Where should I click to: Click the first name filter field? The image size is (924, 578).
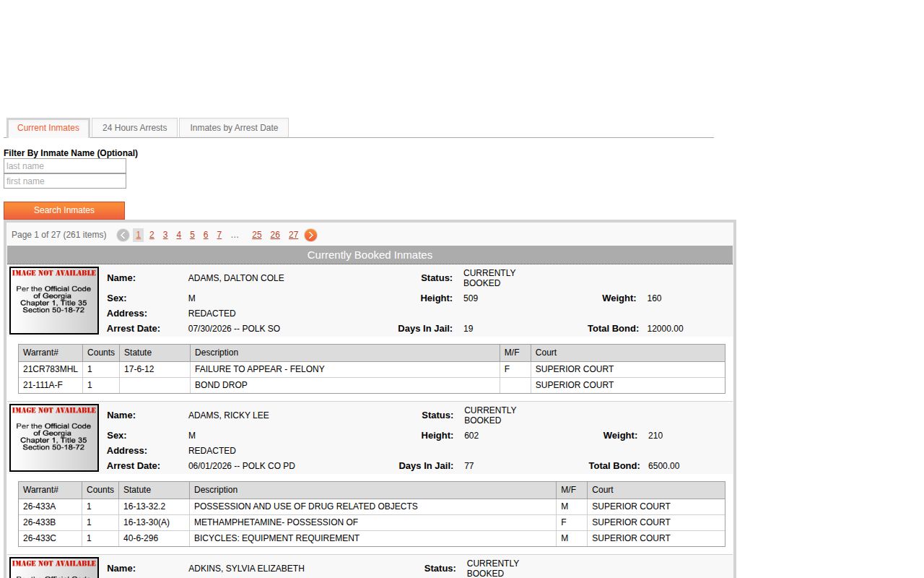[x=65, y=181]
